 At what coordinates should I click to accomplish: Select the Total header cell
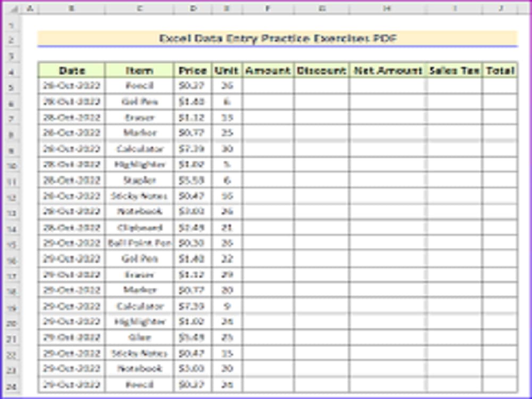click(x=500, y=70)
